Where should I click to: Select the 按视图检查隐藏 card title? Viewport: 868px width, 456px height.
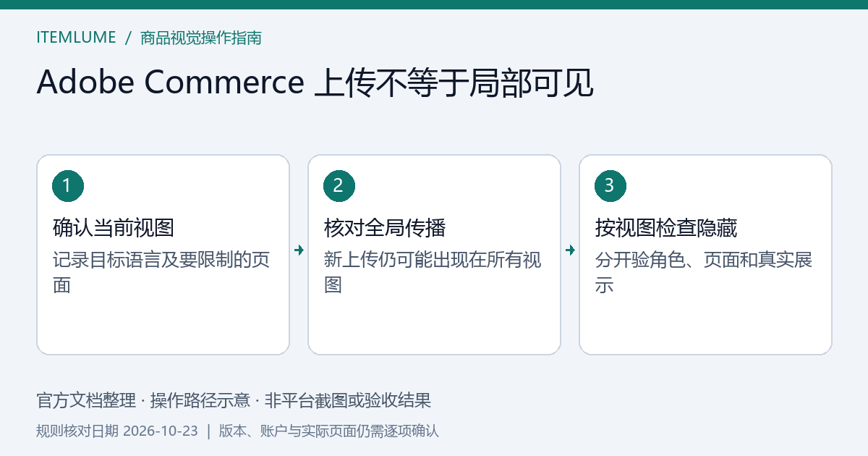(x=666, y=228)
